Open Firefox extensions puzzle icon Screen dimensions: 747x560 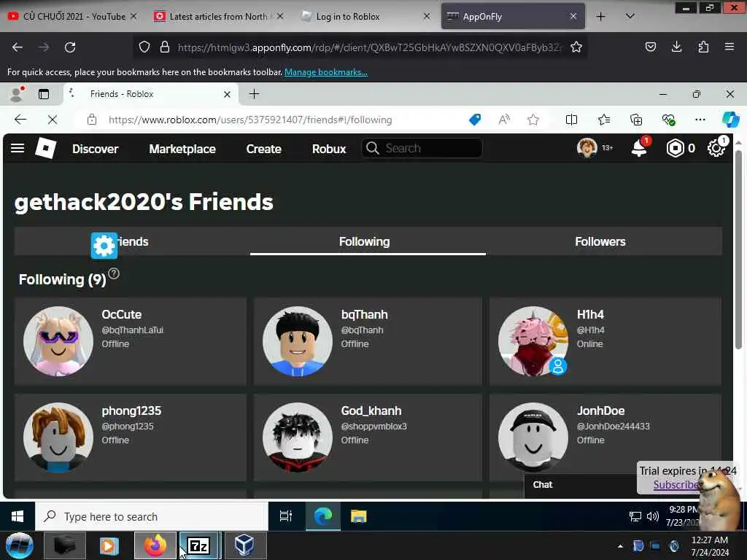pyautogui.click(x=703, y=47)
